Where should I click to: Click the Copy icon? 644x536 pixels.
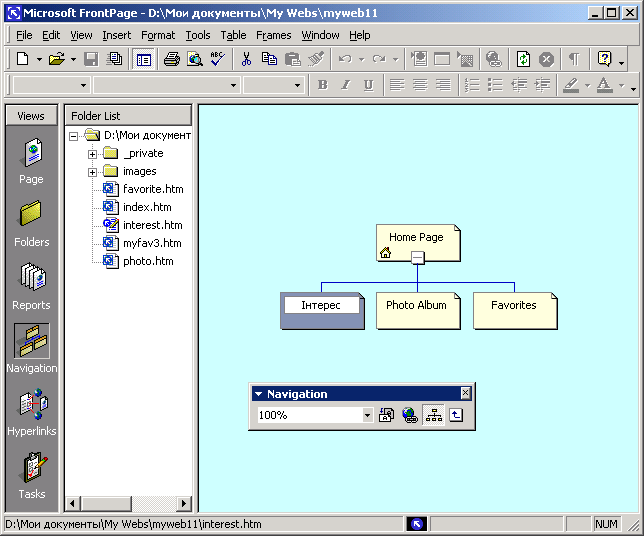(269, 59)
